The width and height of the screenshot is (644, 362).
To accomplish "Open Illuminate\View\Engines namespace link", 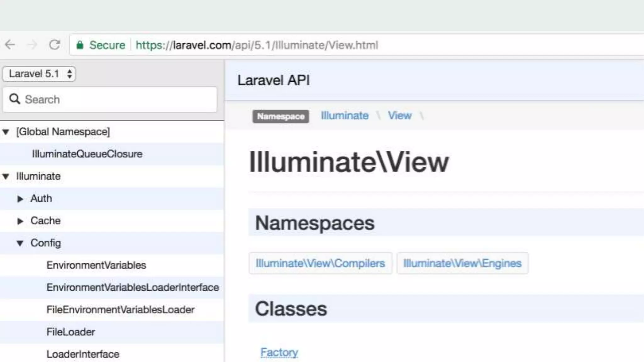I will coord(462,263).
